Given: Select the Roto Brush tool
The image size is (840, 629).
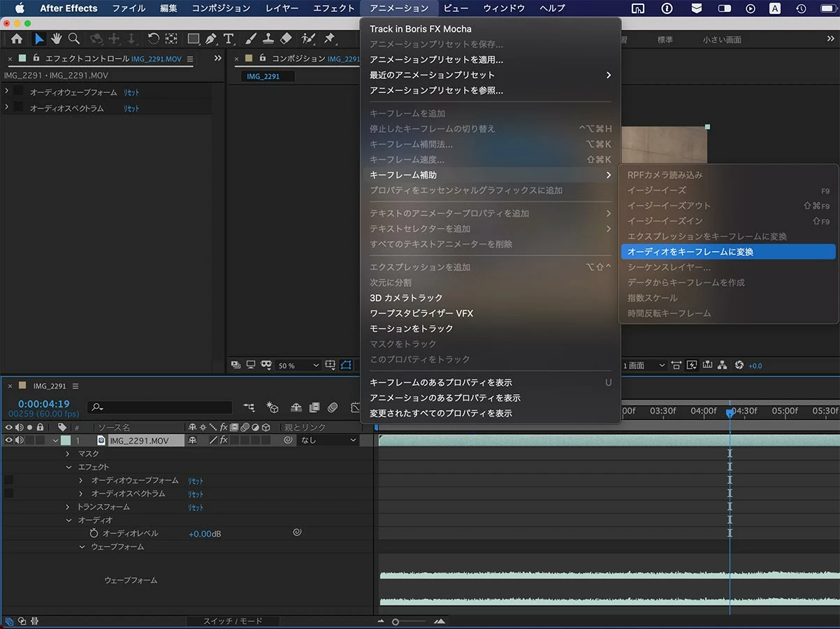Looking at the screenshot, I should pos(308,39).
